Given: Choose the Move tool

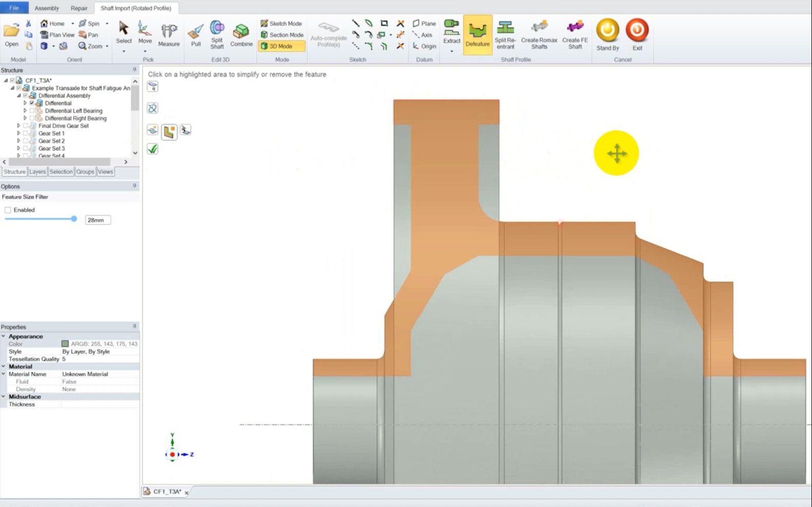Looking at the screenshot, I should point(145,33).
